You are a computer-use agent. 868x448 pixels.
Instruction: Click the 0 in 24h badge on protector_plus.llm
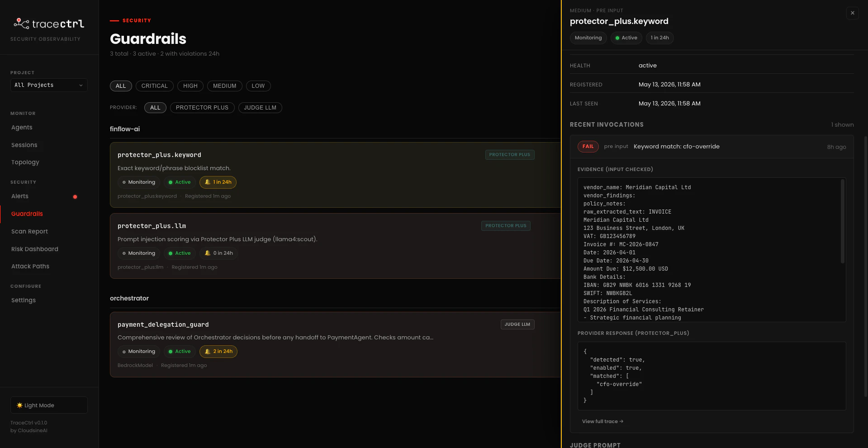(x=218, y=253)
